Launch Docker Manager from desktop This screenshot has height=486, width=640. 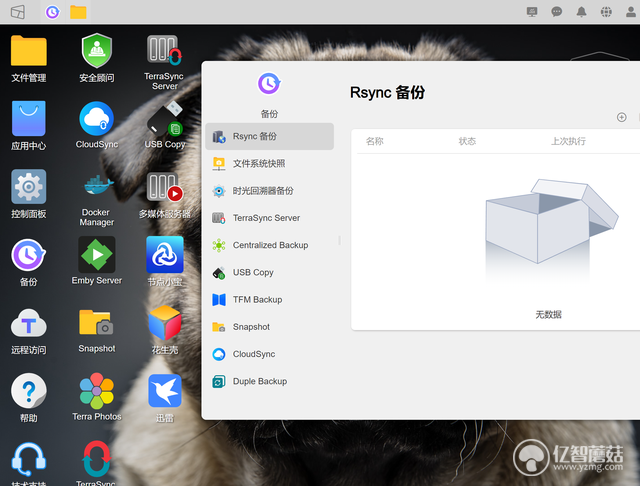click(97, 186)
